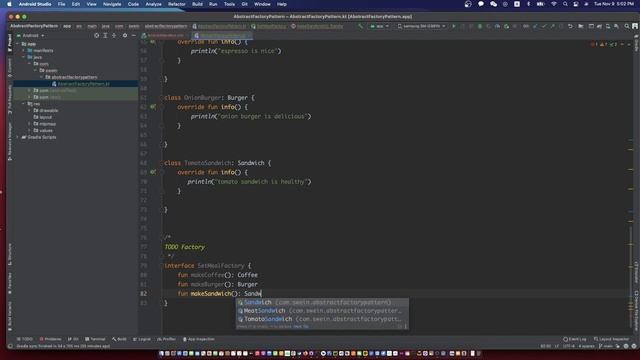This screenshot has height=360, width=640.
Task: Click the main git branch in status bar
Action: pos(606,346)
